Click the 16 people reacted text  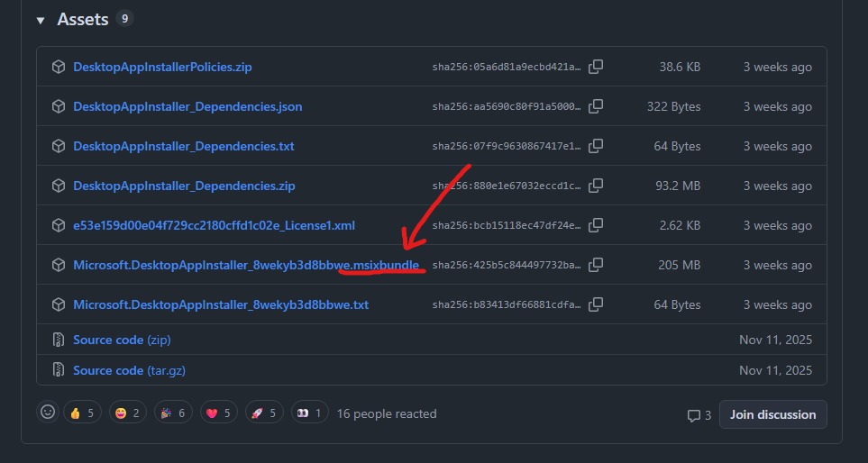[x=387, y=413]
